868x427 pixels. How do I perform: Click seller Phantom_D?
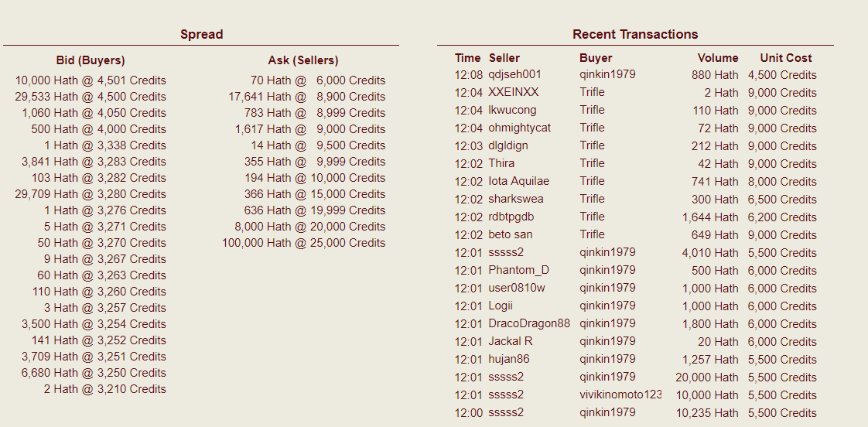(x=518, y=271)
